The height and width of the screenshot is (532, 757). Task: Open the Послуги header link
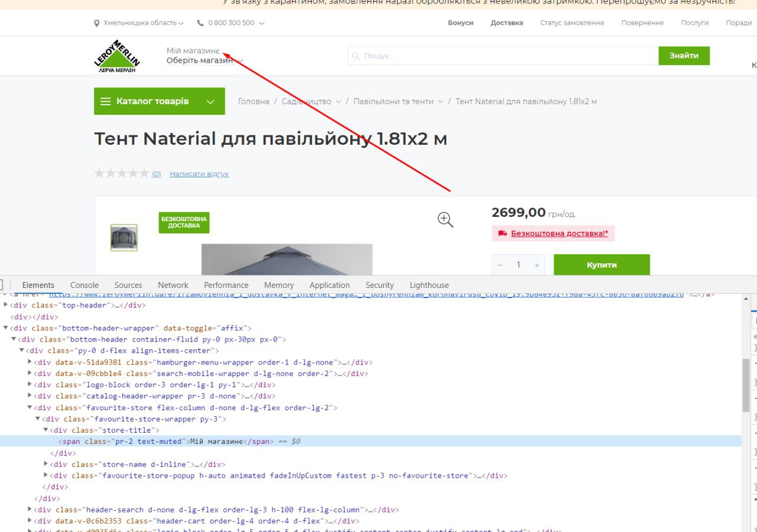coord(695,23)
